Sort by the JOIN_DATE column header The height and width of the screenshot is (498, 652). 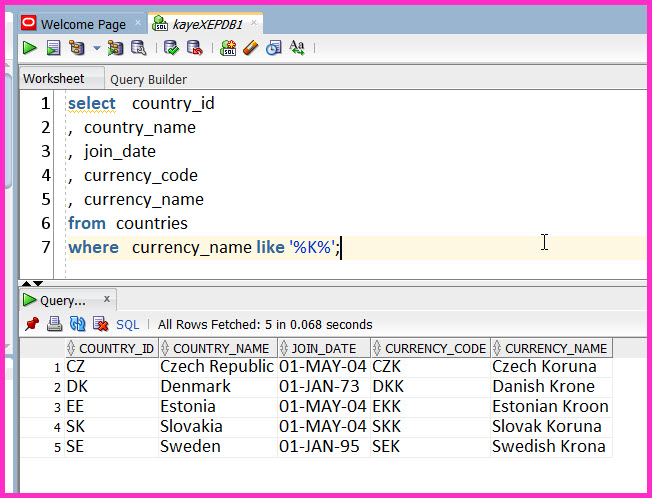pos(324,348)
